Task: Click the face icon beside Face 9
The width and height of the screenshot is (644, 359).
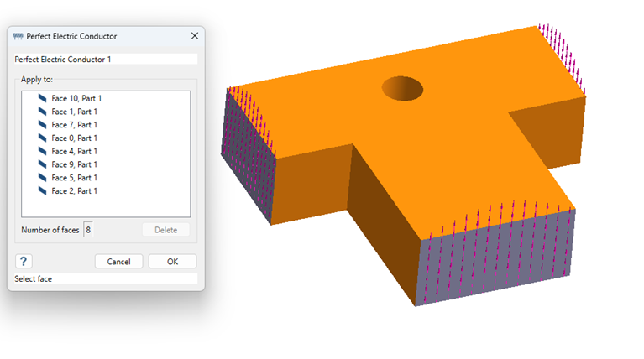Action: [x=42, y=164]
